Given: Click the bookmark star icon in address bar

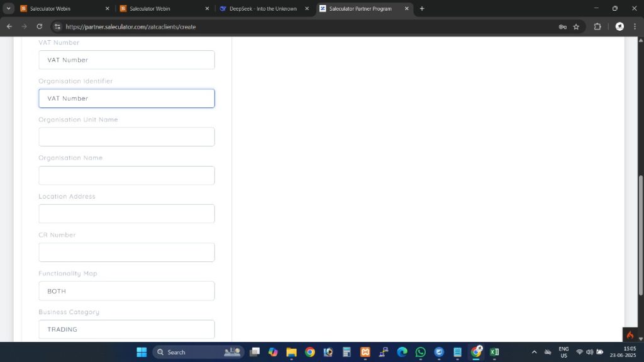Looking at the screenshot, I should point(576,26).
